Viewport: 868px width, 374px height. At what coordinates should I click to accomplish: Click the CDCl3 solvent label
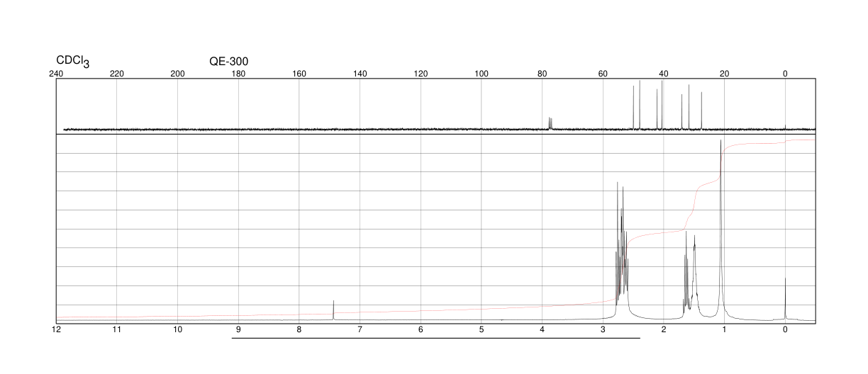[73, 62]
